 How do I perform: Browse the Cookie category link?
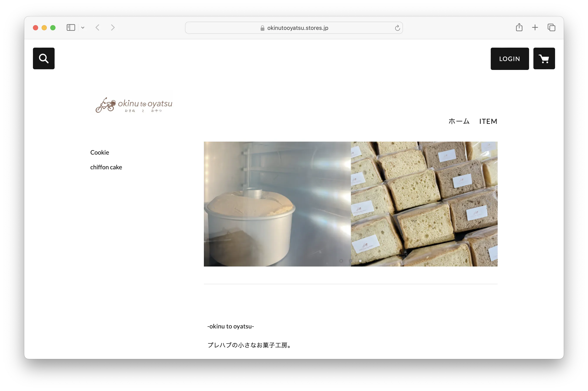(x=99, y=152)
